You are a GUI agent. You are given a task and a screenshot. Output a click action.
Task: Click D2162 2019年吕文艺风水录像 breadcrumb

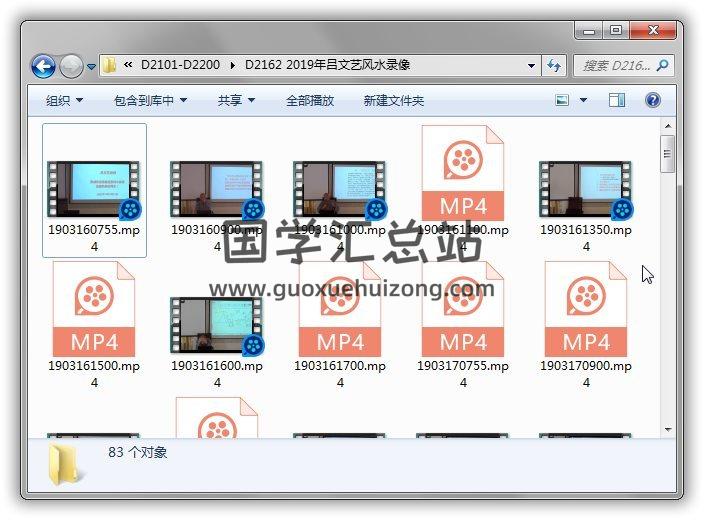[x=327, y=65]
